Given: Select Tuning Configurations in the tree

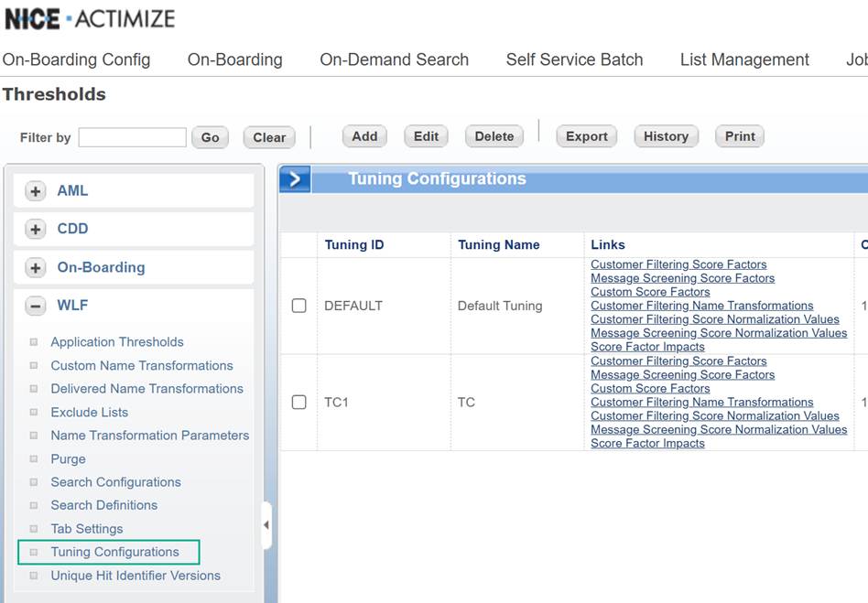Looking at the screenshot, I should [x=115, y=552].
